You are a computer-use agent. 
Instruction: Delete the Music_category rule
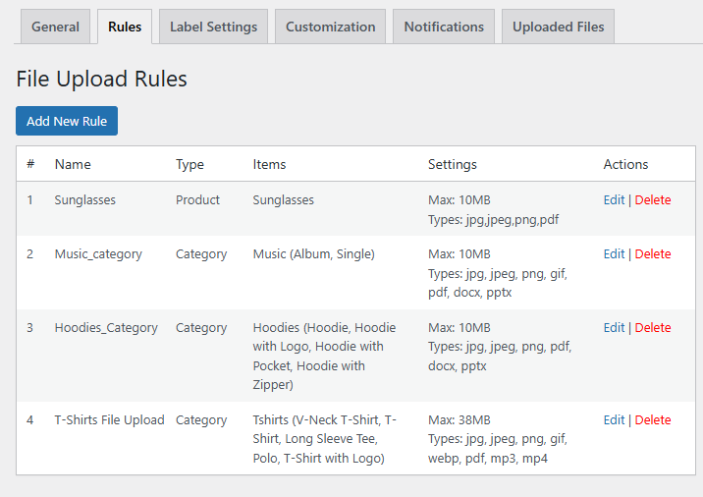pos(653,254)
